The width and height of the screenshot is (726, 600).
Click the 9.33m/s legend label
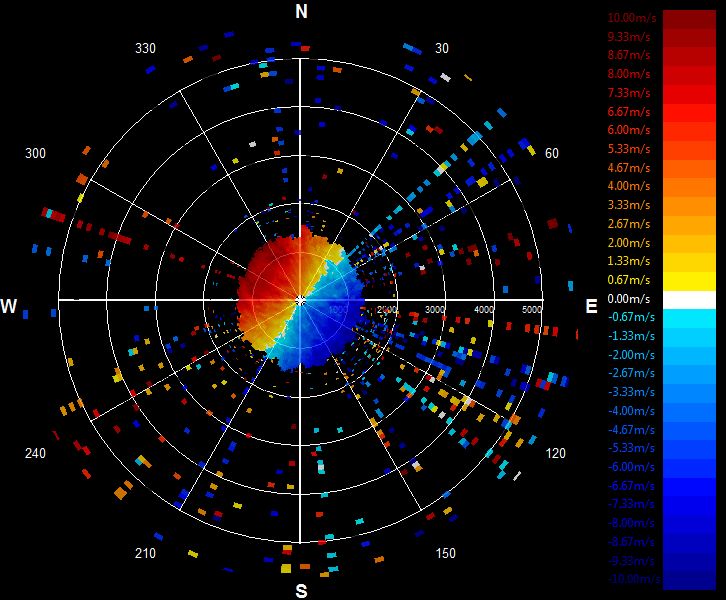coord(629,37)
